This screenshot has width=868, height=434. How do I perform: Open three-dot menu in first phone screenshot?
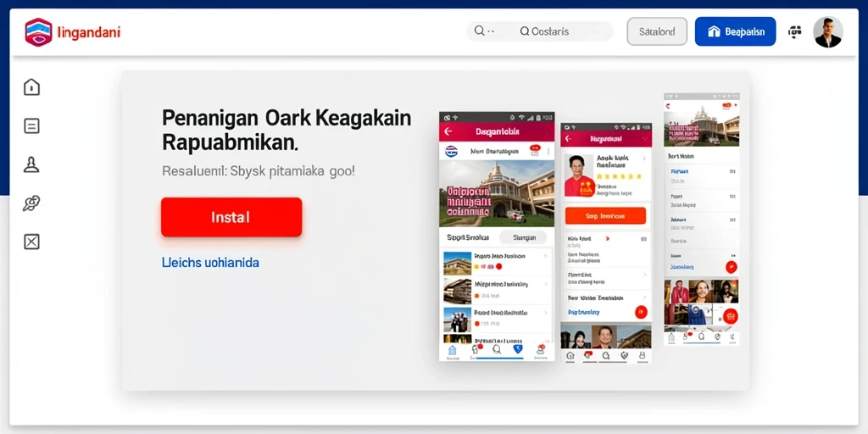coord(548,151)
